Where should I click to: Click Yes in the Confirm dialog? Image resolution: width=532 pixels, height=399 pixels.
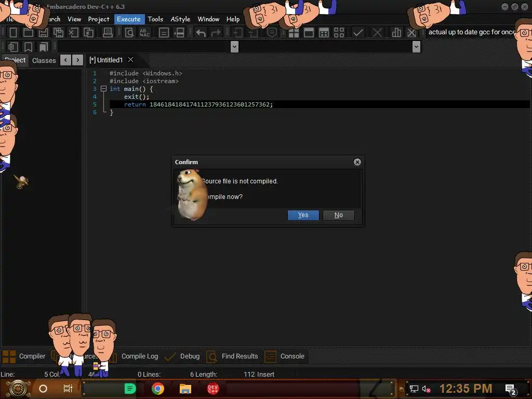[303, 215]
